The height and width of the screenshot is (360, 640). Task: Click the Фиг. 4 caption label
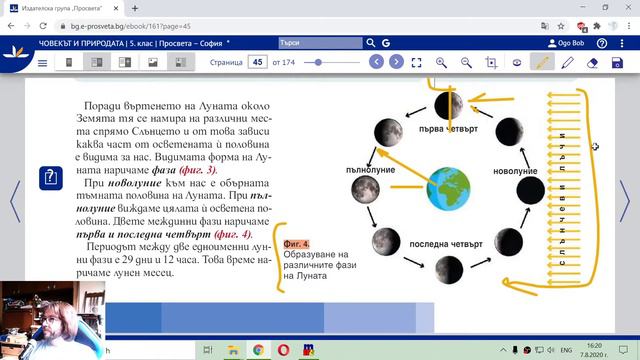click(x=296, y=244)
